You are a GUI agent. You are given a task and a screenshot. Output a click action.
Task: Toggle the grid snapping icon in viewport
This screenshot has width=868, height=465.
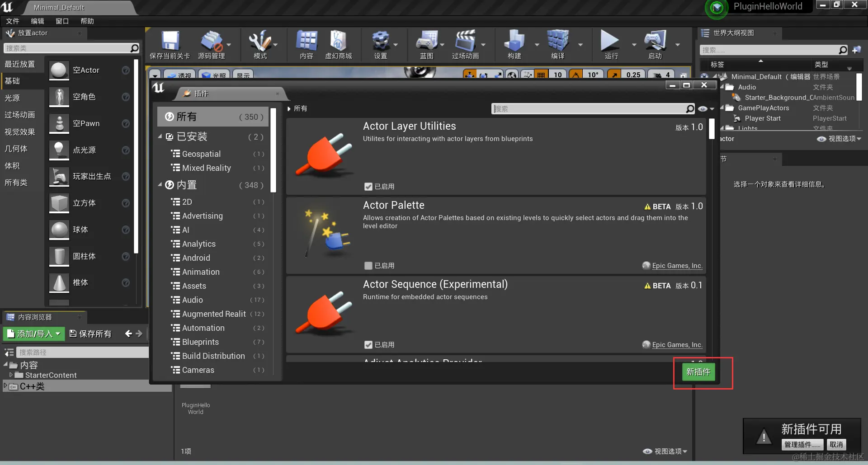pos(541,75)
